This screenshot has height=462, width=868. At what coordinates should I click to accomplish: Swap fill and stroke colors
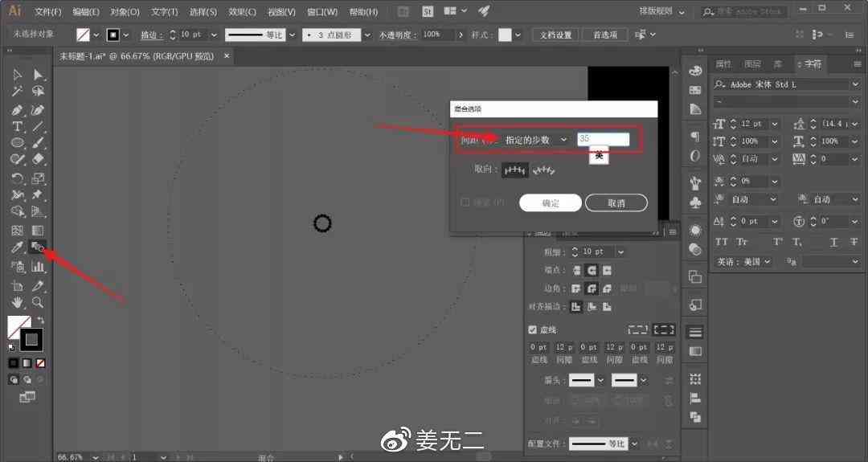point(40,320)
